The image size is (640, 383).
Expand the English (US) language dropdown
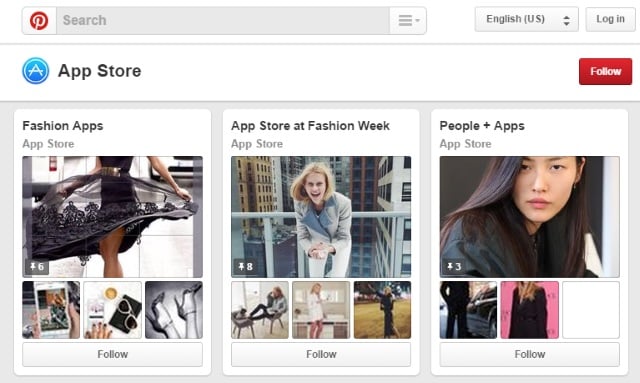527,19
